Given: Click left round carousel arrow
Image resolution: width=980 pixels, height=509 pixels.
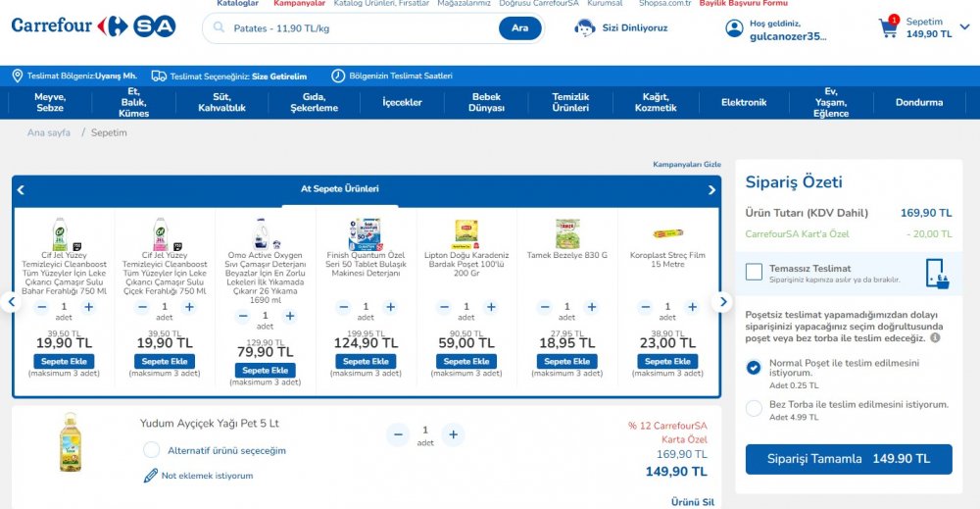Looking at the screenshot, I should pos(11,303).
